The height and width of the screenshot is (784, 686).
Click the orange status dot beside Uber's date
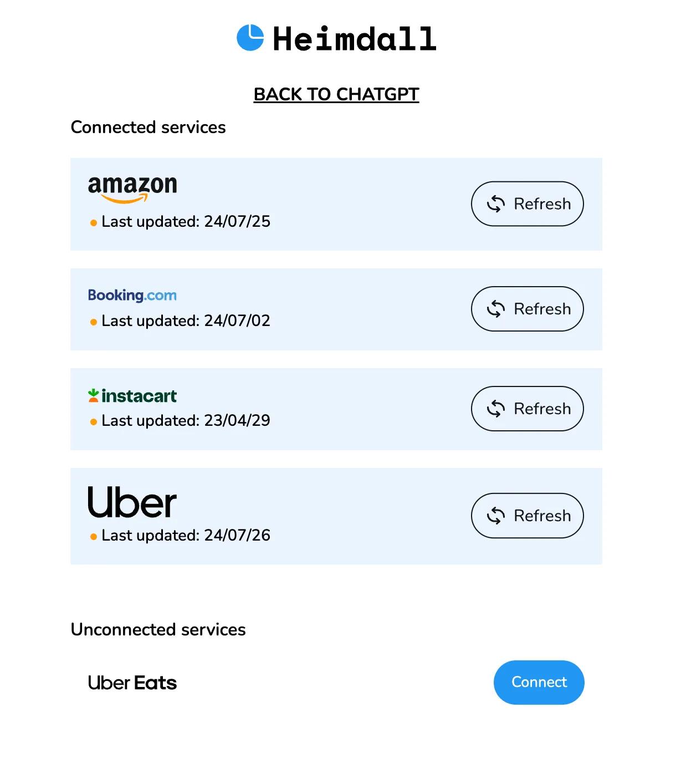tap(94, 537)
